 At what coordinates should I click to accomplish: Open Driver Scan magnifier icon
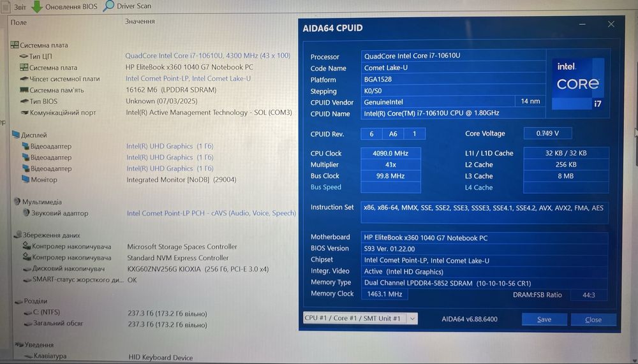108,6
